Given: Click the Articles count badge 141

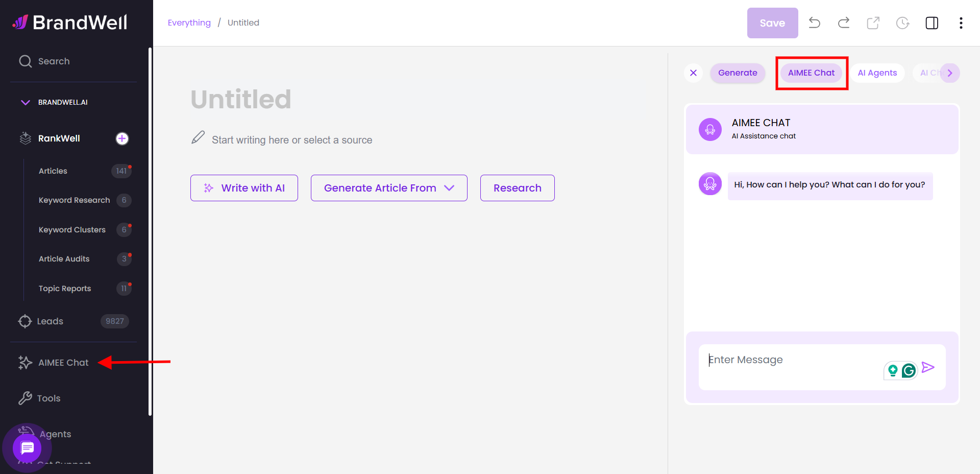Looking at the screenshot, I should (121, 171).
